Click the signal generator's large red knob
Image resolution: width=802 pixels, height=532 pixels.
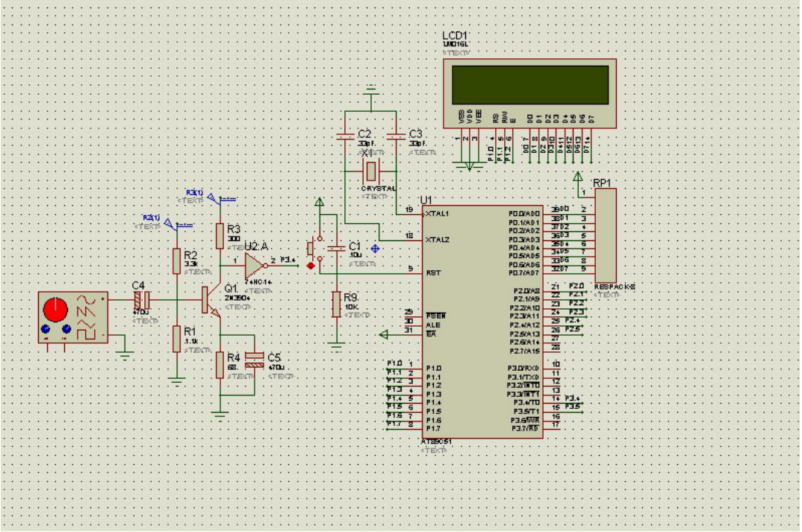coord(55,310)
